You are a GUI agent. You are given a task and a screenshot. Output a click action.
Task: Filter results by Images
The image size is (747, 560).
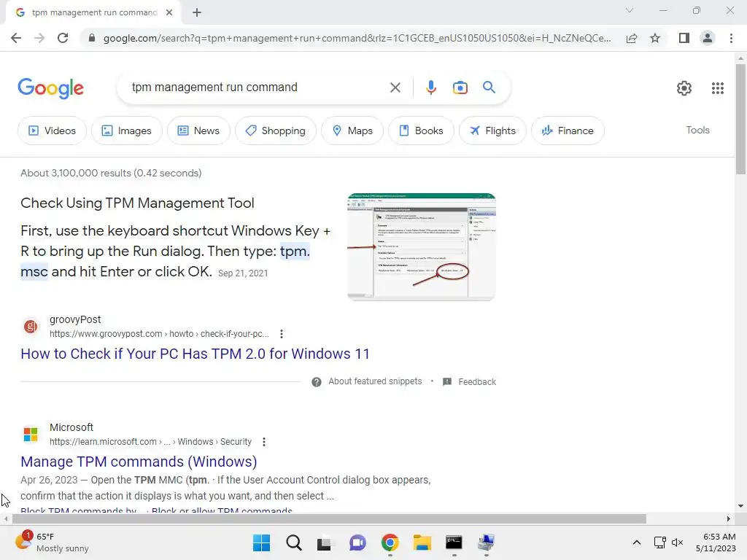click(126, 131)
